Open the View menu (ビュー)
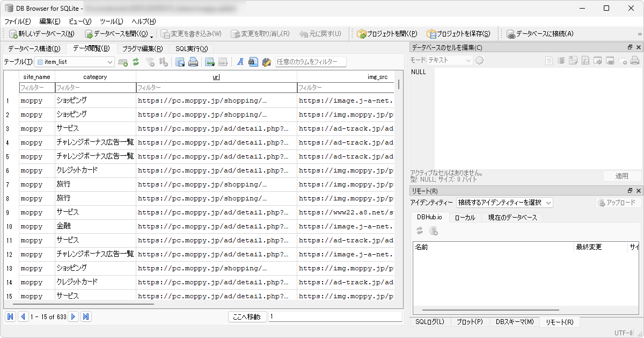Image resolution: width=644 pixels, height=338 pixels. 80,21
